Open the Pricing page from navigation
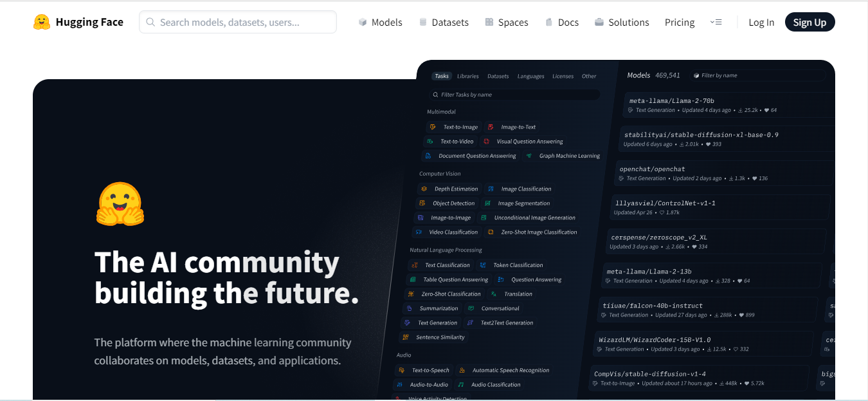Screen dimensions: 868x401 tap(680, 22)
